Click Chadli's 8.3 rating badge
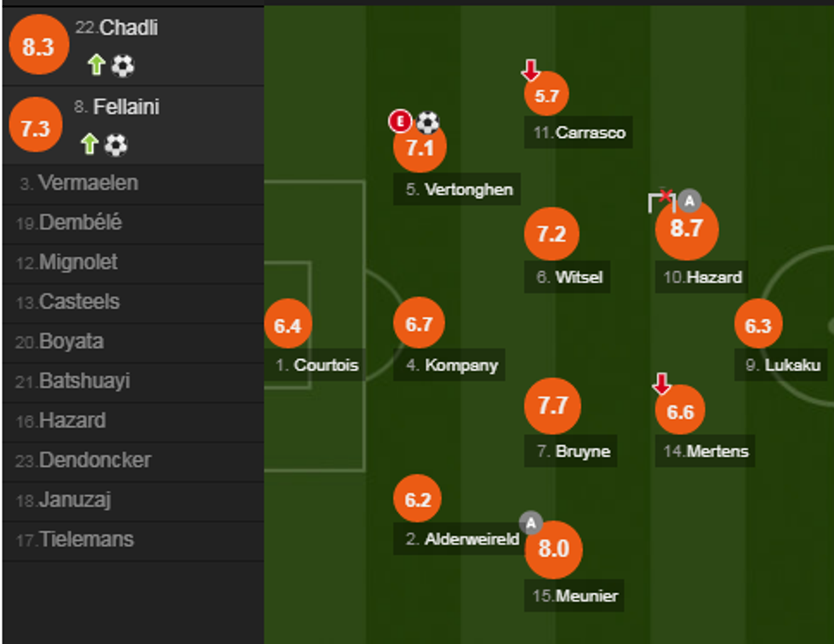Image resolution: width=834 pixels, height=644 pixels. (x=37, y=48)
